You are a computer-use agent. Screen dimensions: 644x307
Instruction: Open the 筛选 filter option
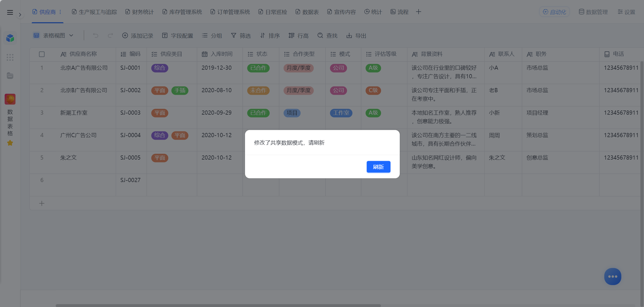point(241,36)
